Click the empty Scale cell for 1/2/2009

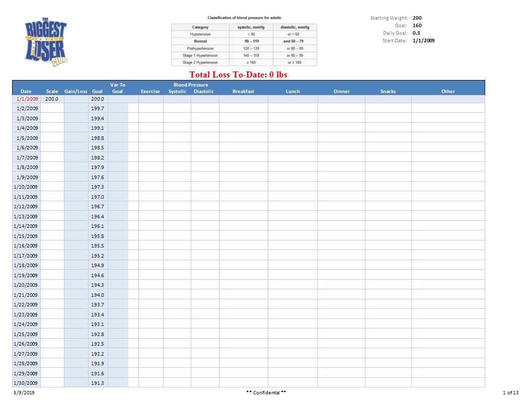click(52, 108)
